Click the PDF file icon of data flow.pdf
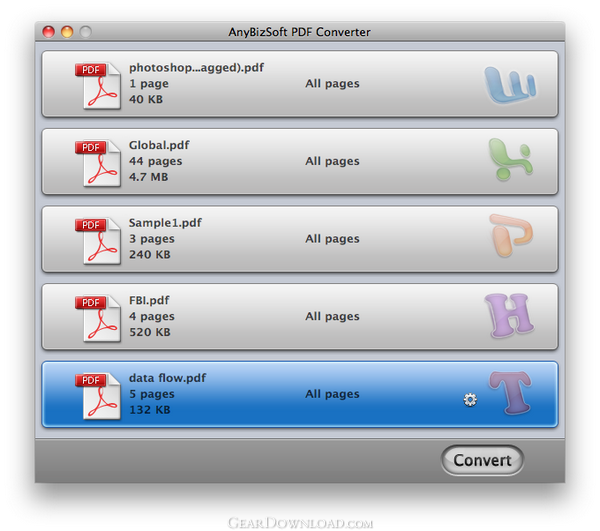600x531 pixels. click(x=98, y=396)
